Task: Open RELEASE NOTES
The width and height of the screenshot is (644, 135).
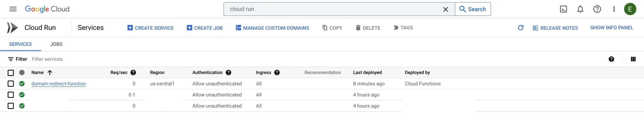Action: coord(555,28)
